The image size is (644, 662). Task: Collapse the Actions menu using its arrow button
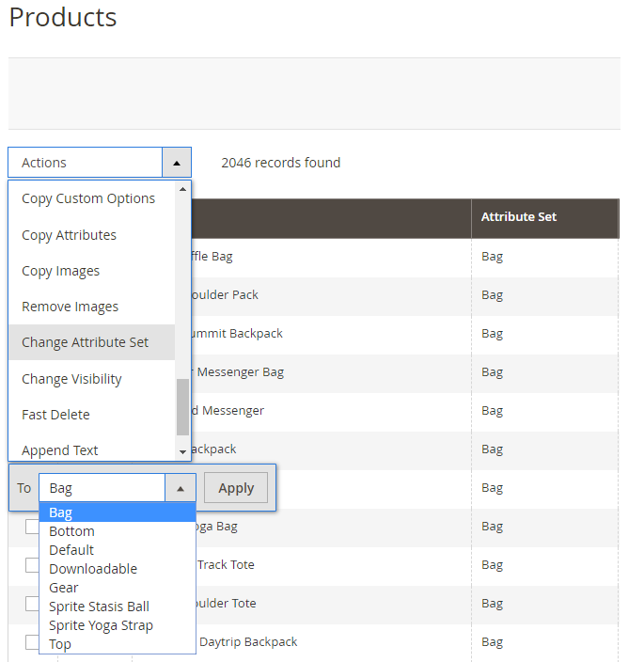[176, 163]
